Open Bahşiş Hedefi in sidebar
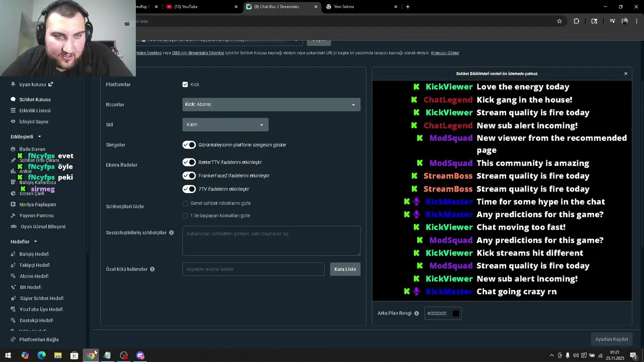Image resolution: width=644 pixels, height=362 pixels. (34, 254)
